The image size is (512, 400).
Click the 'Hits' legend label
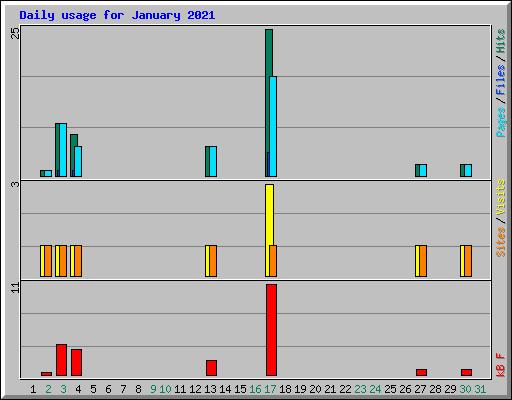pos(501,41)
